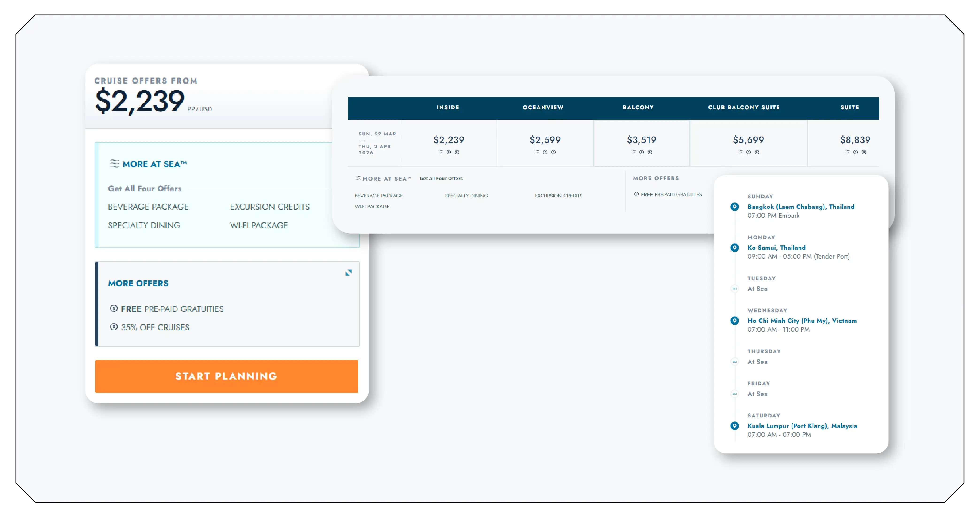Viewport: 980px width, 517px height.
Task: Open the Kuala Lumpur (Port Klang), Malaysia link
Action: click(802, 426)
